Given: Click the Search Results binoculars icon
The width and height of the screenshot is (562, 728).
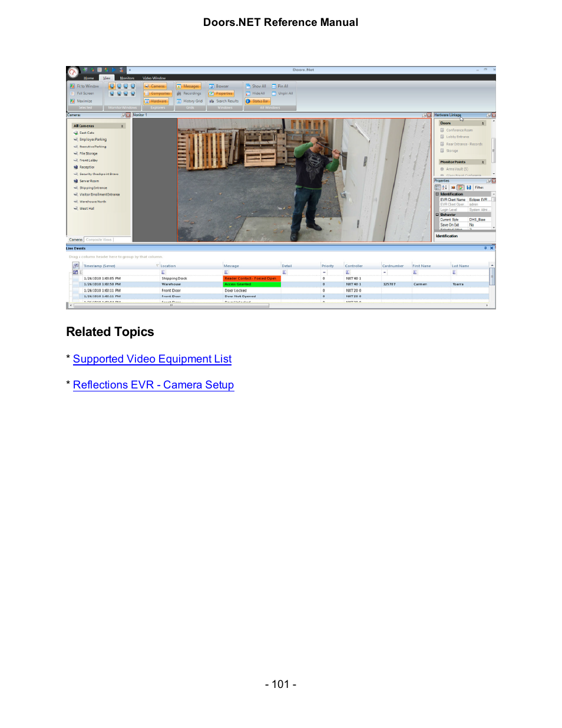Looking at the screenshot, I should point(211,101).
